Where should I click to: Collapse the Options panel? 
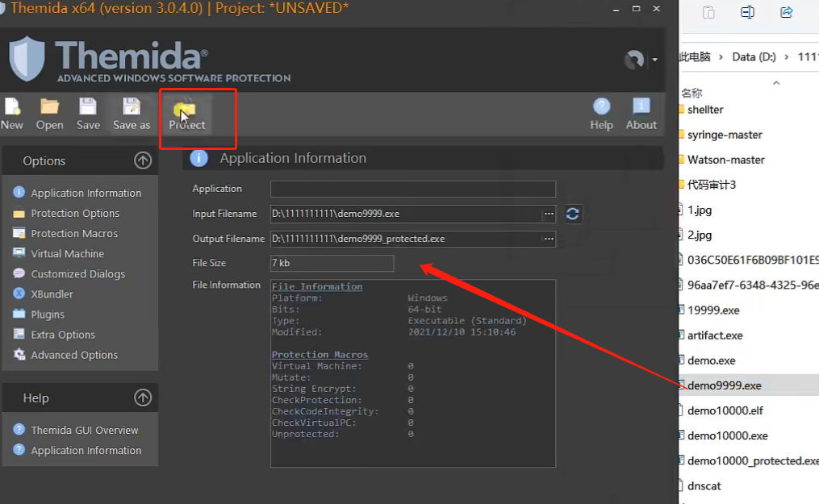pos(143,160)
